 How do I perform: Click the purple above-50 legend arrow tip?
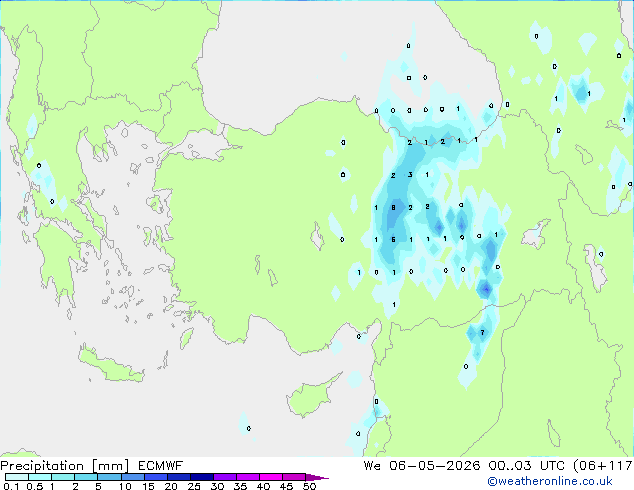coord(317,477)
